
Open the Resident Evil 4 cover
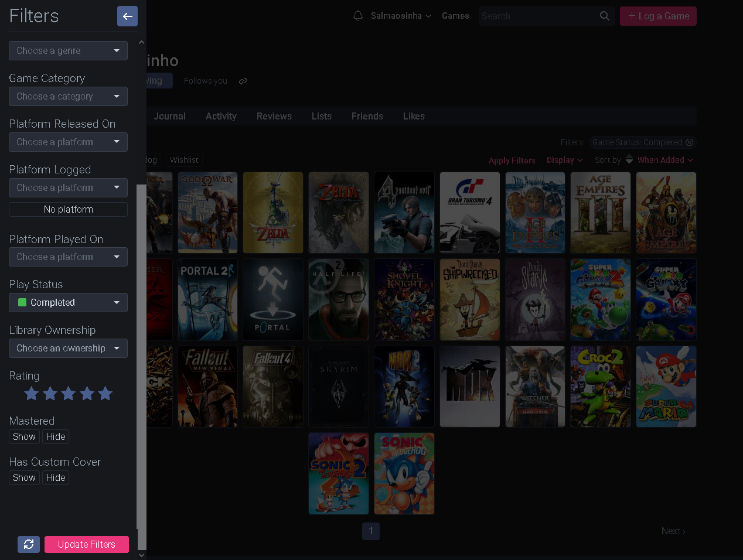pos(404,213)
